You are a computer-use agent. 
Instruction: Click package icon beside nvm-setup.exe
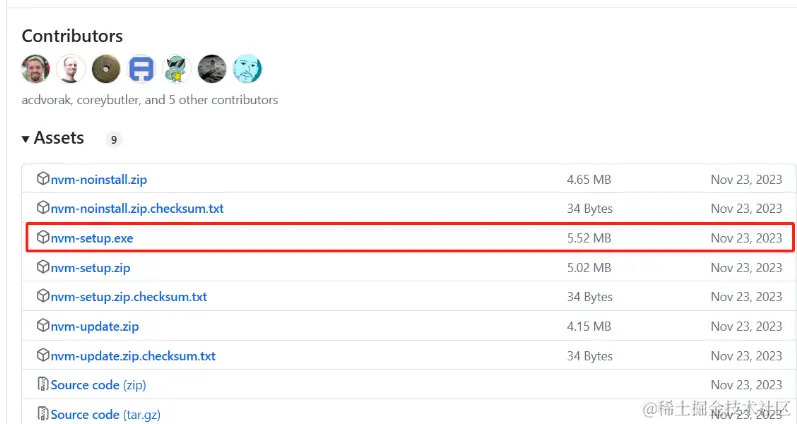click(43, 238)
